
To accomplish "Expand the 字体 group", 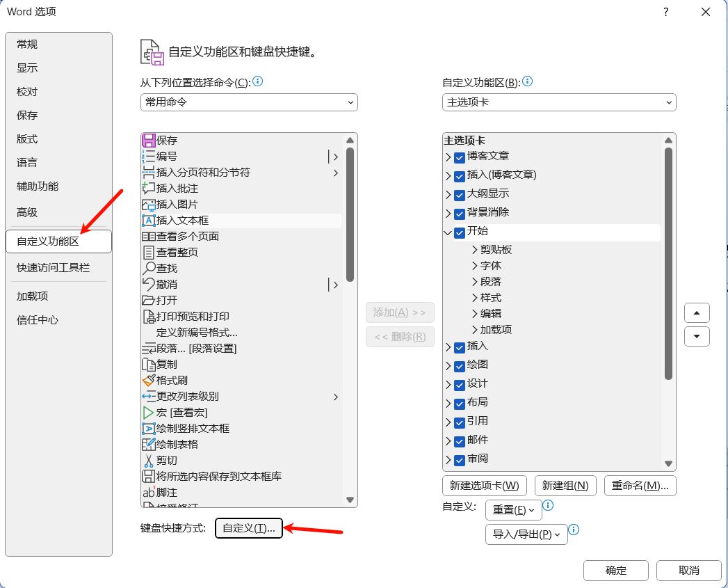I will [474, 266].
